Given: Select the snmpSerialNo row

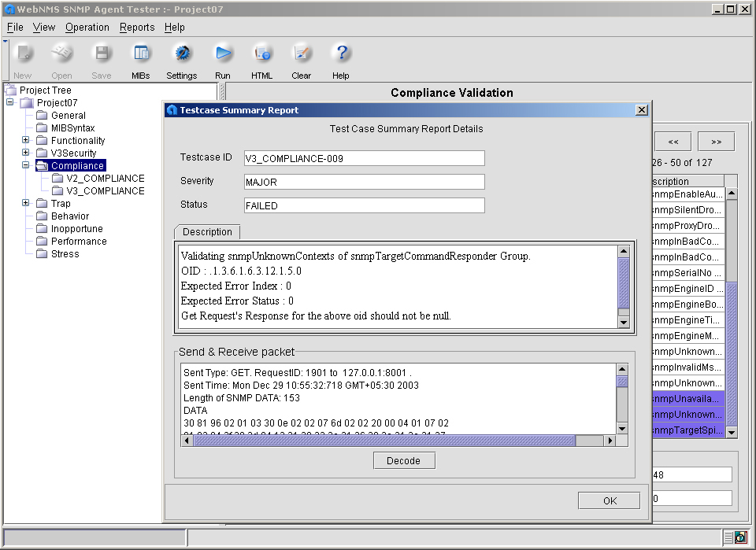Looking at the screenshot, I should pyautogui.click(x=688, y=272).
